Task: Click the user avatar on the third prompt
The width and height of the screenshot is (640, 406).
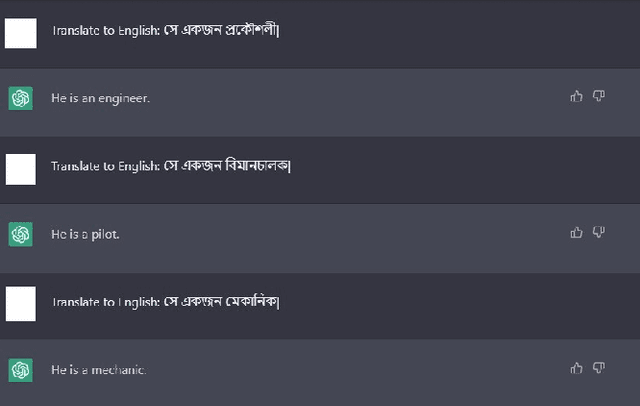Action: (x=20, y=304)
